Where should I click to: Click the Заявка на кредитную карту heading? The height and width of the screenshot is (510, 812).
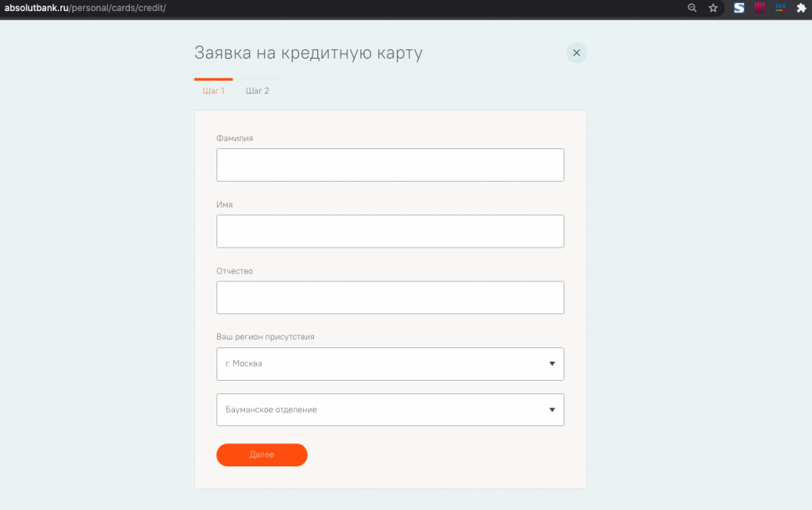(308, 54)
